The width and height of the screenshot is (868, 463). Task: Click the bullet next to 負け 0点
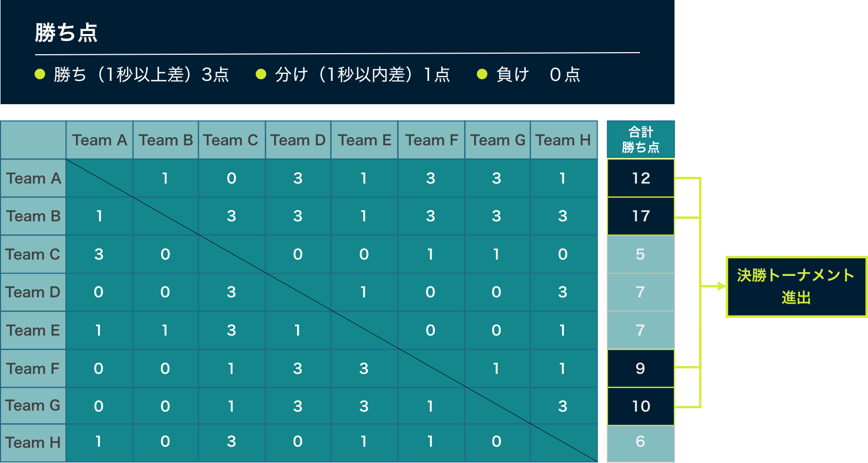pyautogui.click(x=482, y=74)
